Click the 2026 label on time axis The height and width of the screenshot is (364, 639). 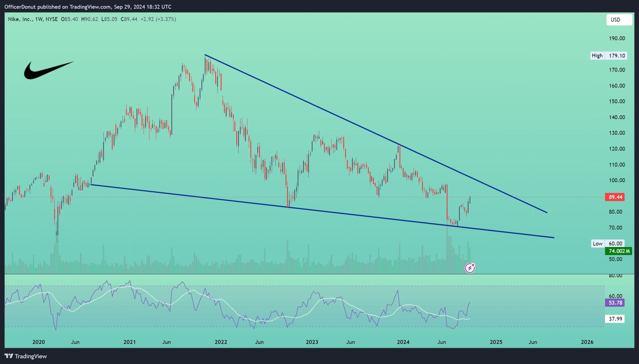click(x=587, y=342)
